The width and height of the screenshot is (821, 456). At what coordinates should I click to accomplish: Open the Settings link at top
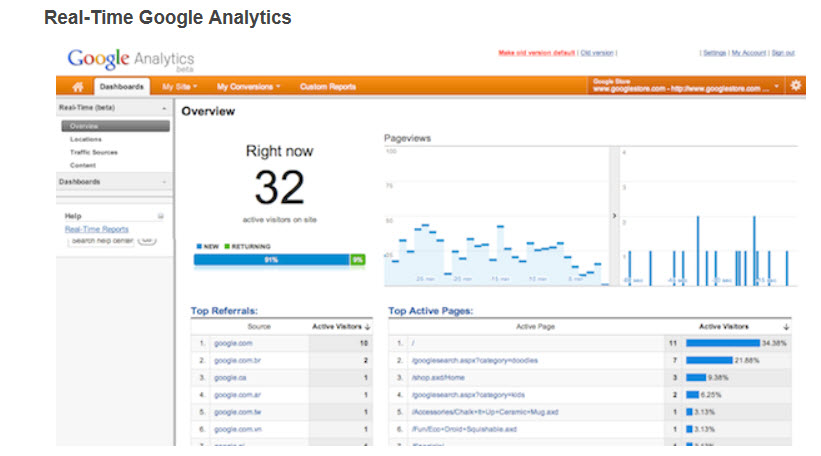point(714,53)
